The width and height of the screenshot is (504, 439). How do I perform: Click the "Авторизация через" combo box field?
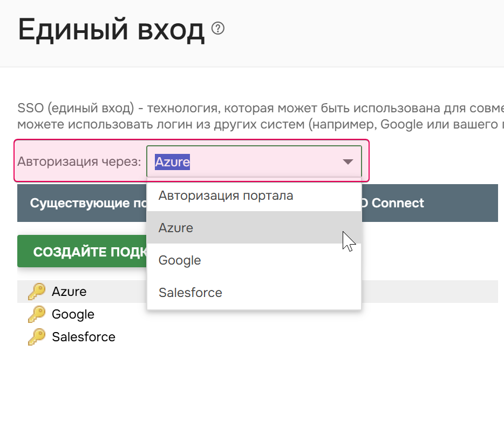tap(254, 161)
